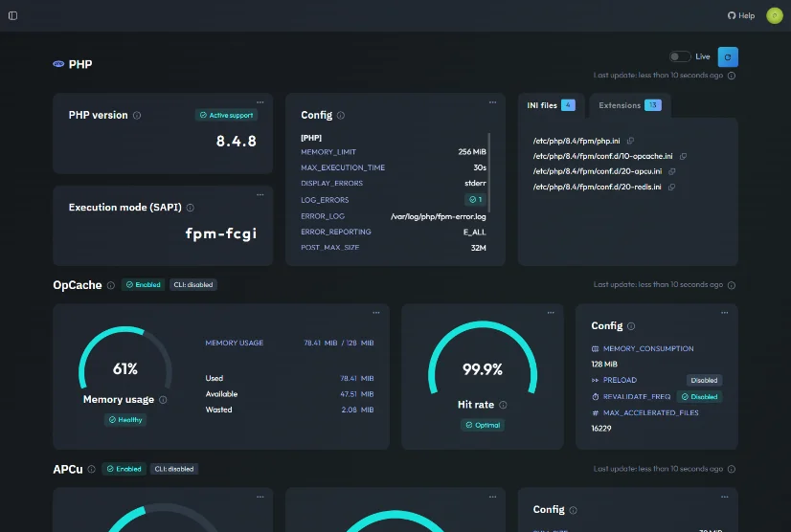Show APCu Config info icon
The width and height of the screenshot is (791, 532).
click(x=573, y=510)
